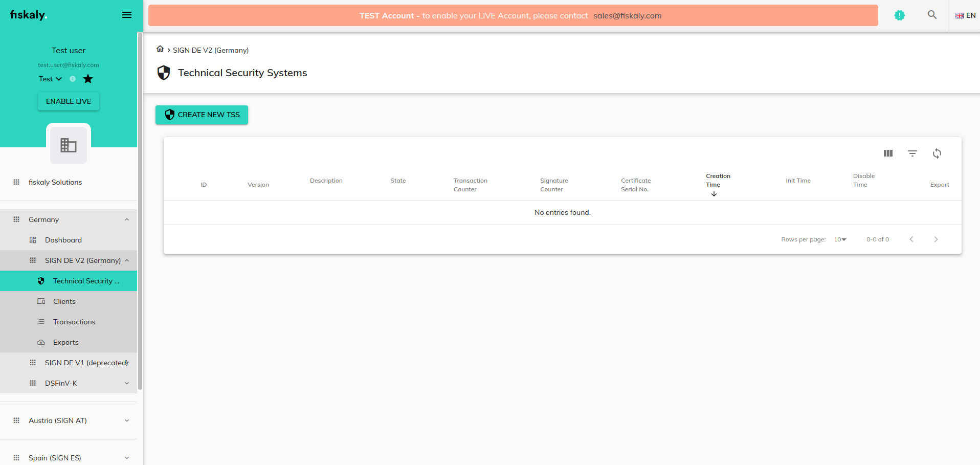Click the Export column header
The image size is (980, 465).
click(x=940, y=185)
